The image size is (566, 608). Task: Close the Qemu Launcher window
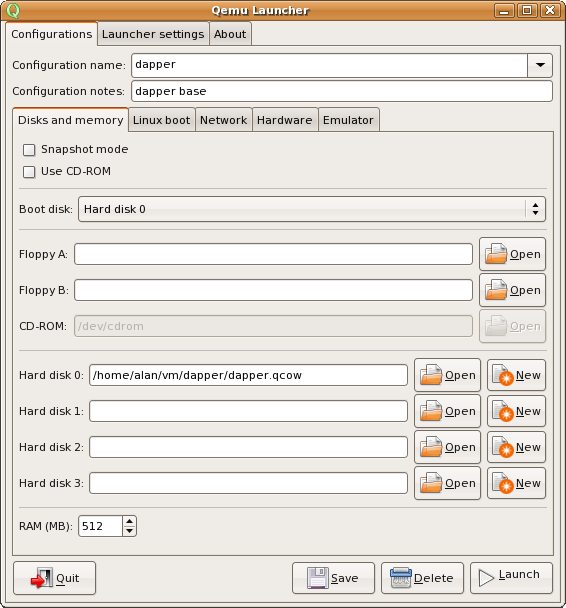[550, 10]
